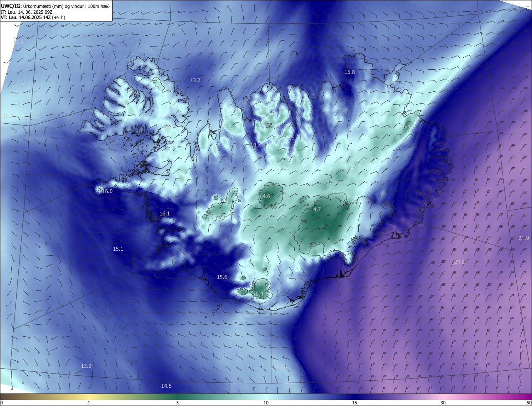Image resolution: width=532 pixels, height=406 pixels.
Task: Click the colorbar tick label 15
Action: 355,403
